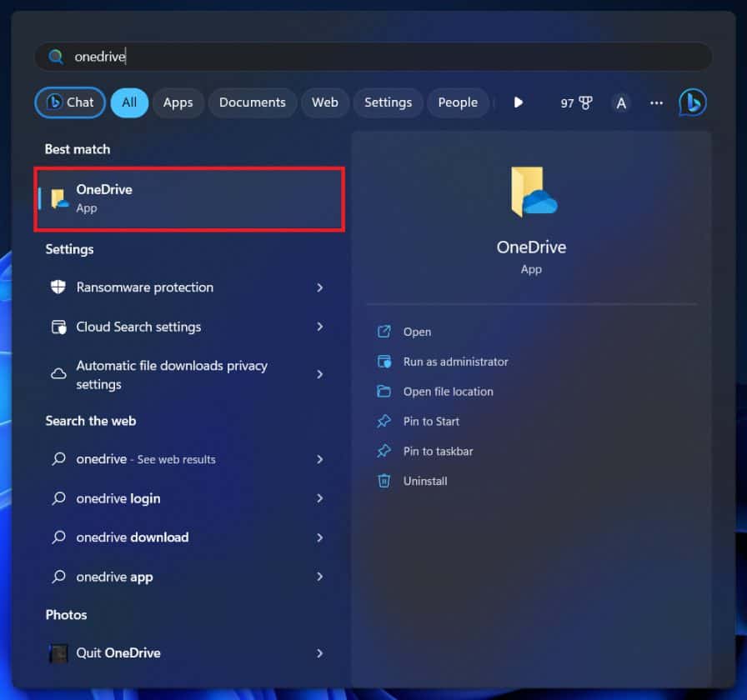The height and width of the screenshot is (700, 747).
Task: Switch to the Web filter tab
Action: tap(324, 102)
